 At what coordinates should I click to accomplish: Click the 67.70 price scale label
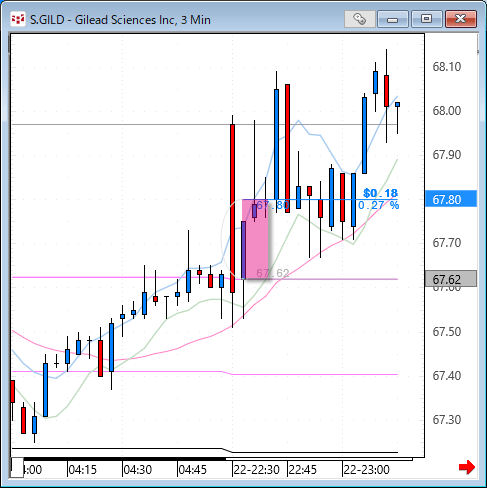(446, 243)
